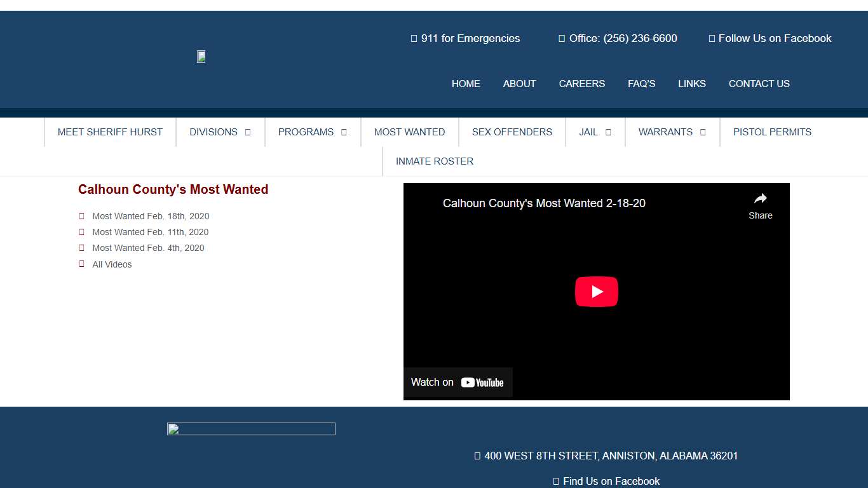Click the footer logo image

[251, 429]
